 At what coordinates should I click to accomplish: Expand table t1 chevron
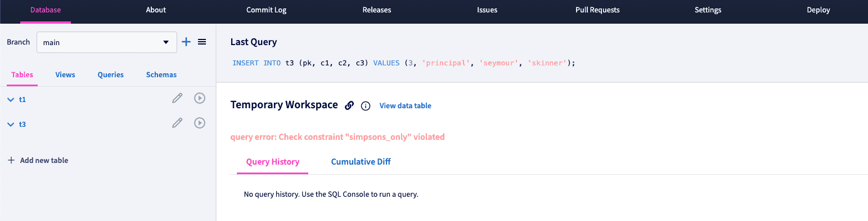(x=11, y=99)
